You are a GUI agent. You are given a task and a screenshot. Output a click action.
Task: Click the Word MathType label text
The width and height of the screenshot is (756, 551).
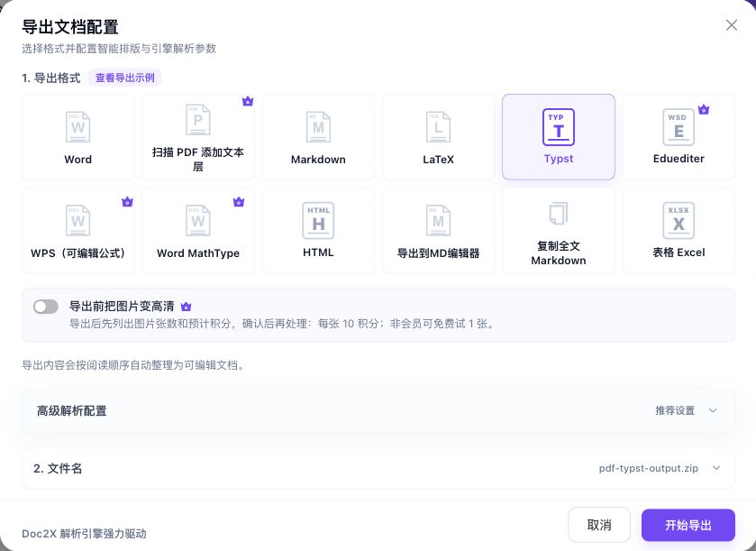[197, 253]
